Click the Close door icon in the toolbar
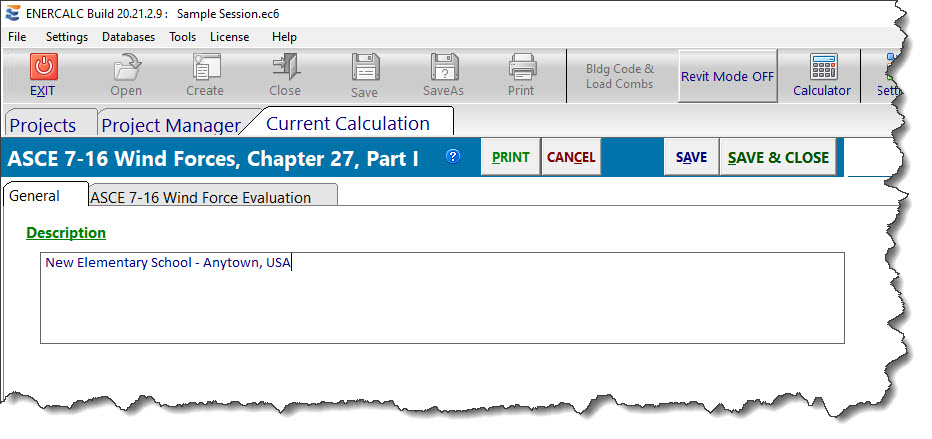This screenshot has width=932, height=439. [285, 68]
